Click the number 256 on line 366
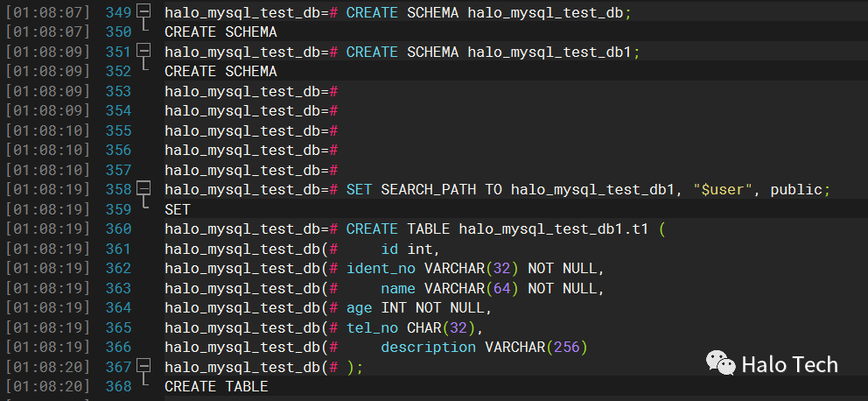The image size is (868, 401). pos(566,348)
